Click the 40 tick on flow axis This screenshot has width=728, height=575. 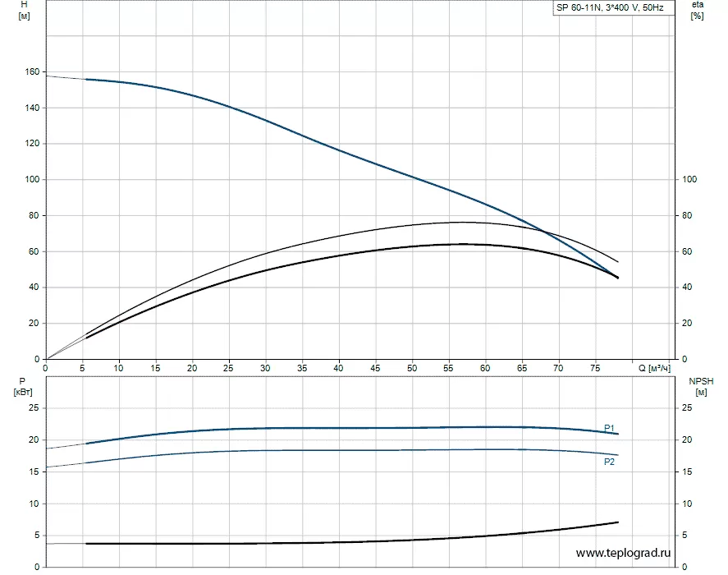point(338,368)
